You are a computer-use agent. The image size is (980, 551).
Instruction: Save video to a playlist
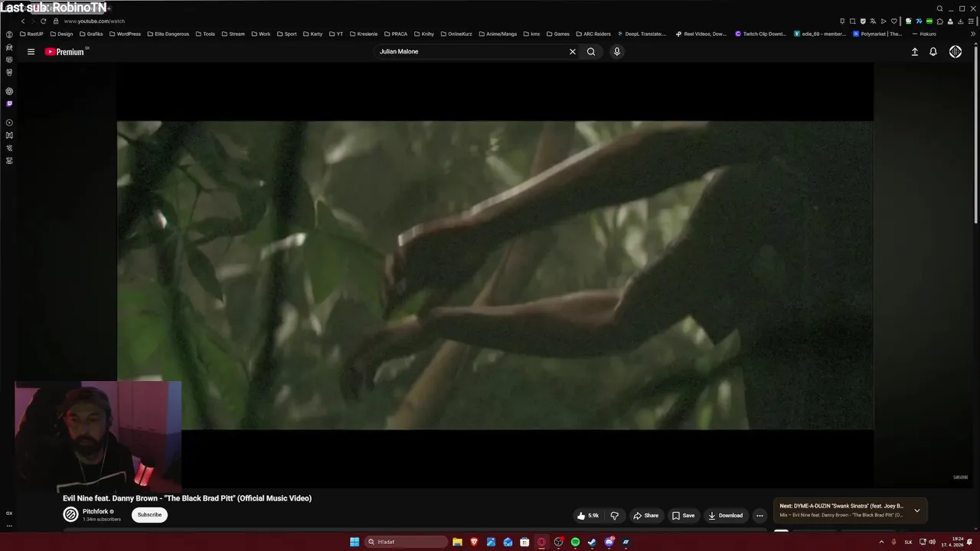click(x=683, y=515)
